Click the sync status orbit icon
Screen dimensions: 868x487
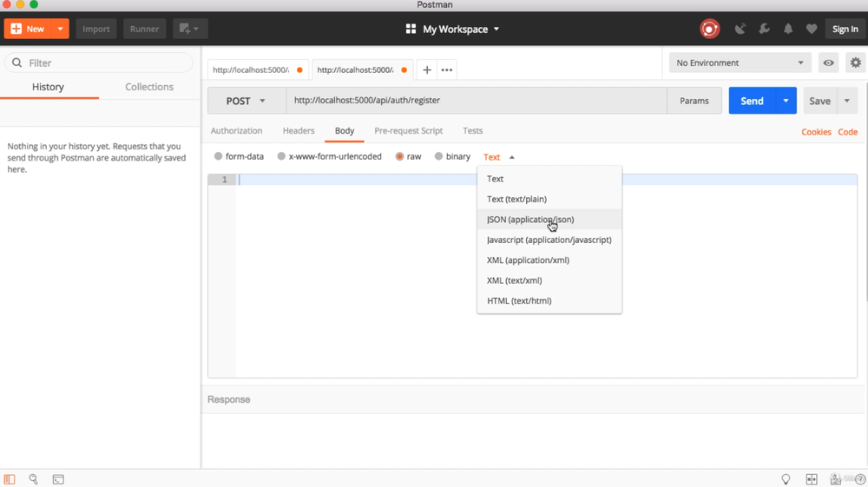709,29
